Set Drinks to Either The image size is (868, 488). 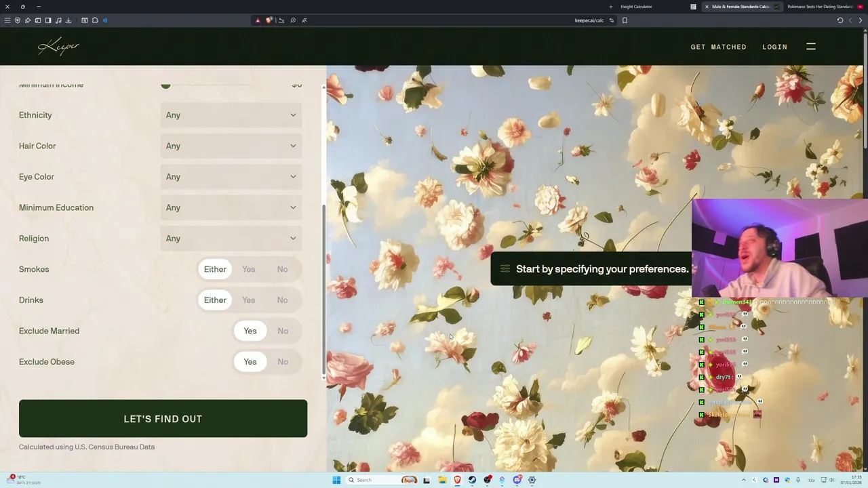click(215, 300)
